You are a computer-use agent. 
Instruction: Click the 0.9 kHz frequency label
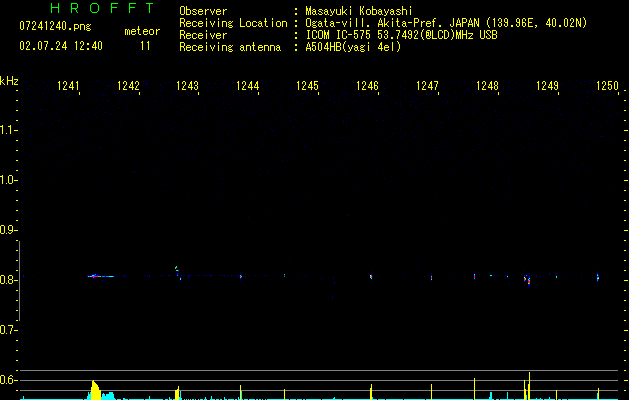click(x=8, y=230)
